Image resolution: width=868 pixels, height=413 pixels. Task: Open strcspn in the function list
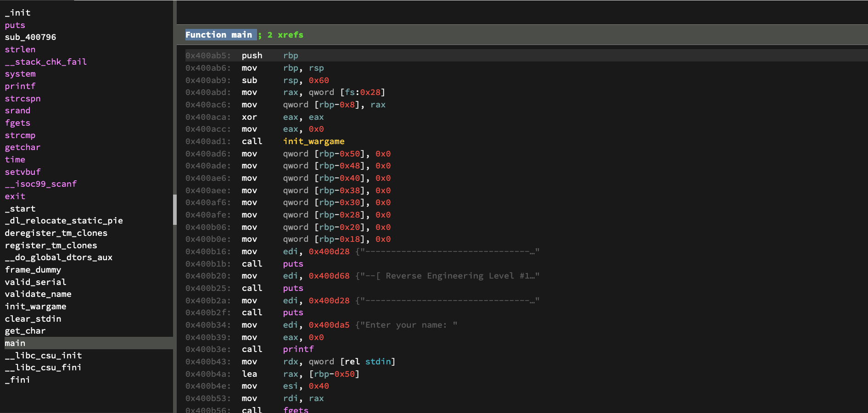pyautogui.click(x=22, y=99)
